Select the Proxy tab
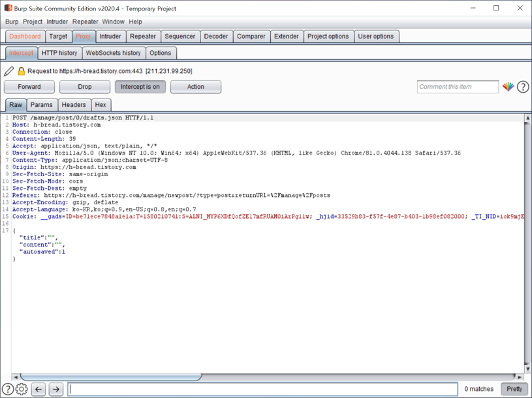This screenshot has height=398, width=532. pyautogui.click(x=83, y=37)
